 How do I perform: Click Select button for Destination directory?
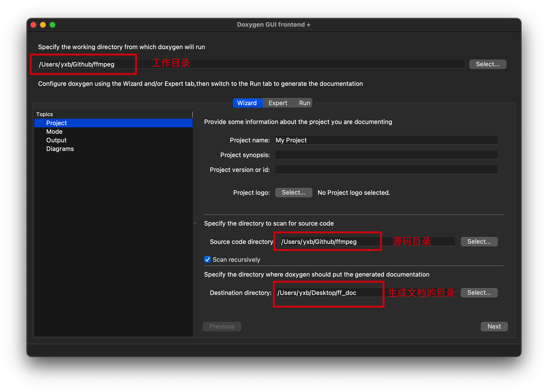(x=479, y=293)
